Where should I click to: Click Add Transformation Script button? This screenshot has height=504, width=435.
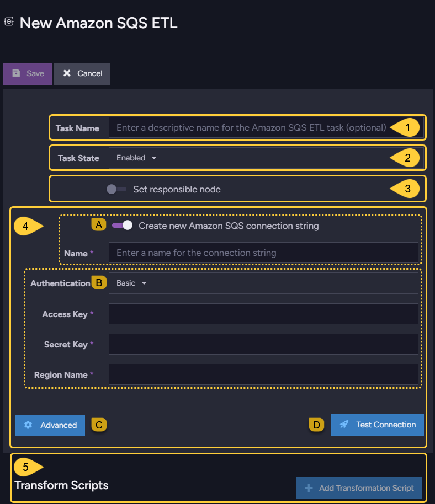[x=359, y=488]
